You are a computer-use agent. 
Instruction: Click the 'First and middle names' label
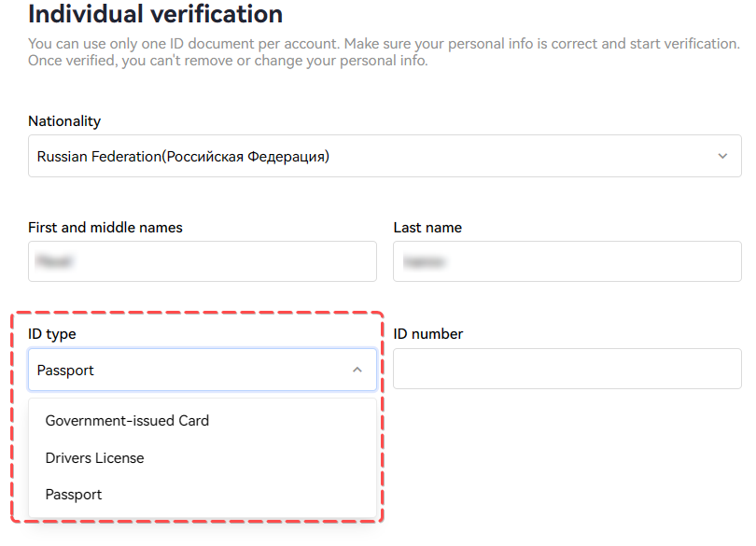point(105,228)
